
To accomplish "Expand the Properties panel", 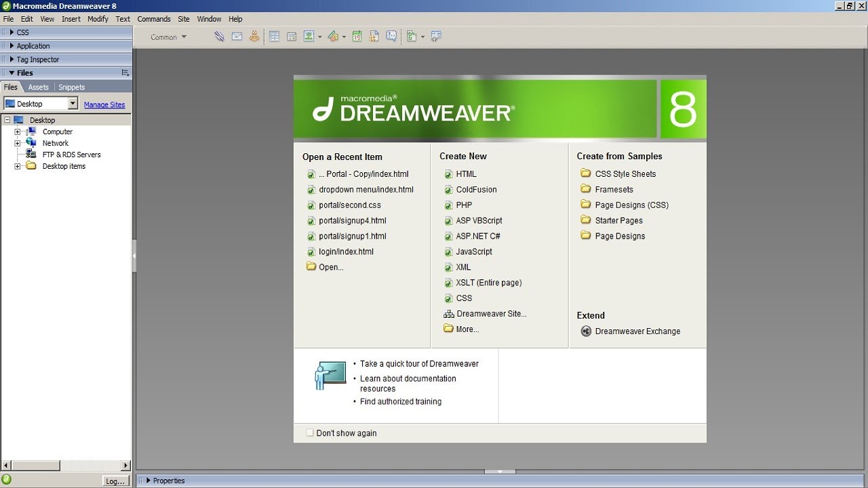I will (149, 481).
